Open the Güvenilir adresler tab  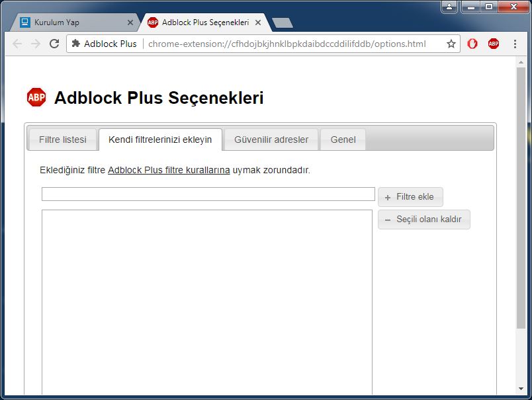tap(271, 140)
